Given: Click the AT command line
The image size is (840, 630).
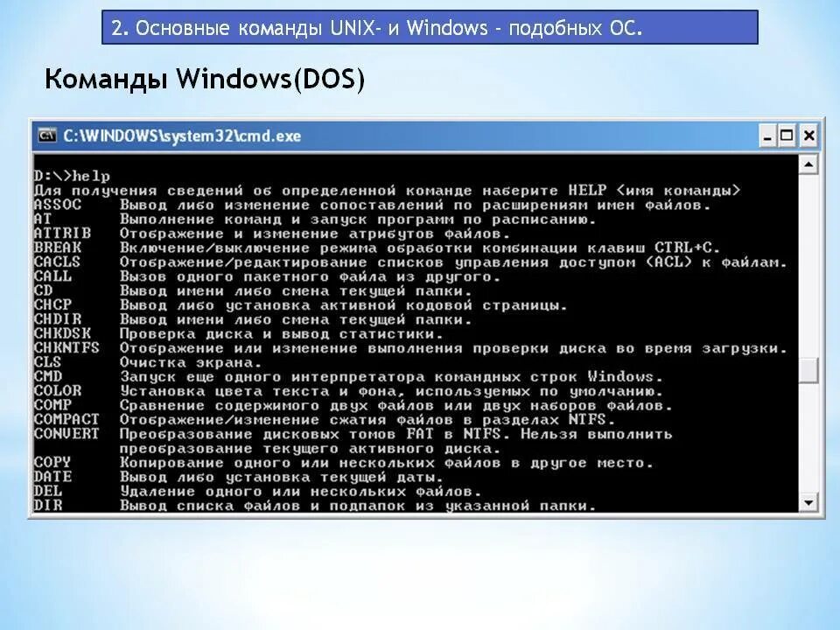Looking at the screenshot, I should [x=314, y=219].
